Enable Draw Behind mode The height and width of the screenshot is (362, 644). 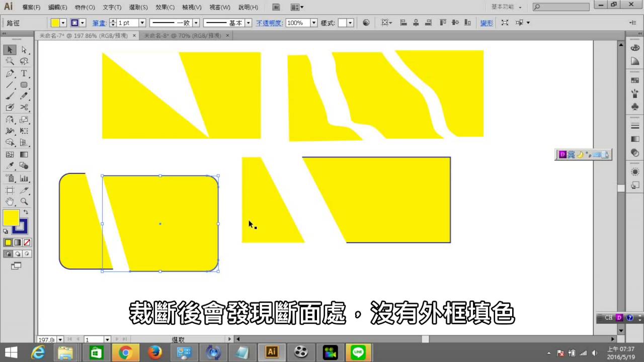pos(18,254)
